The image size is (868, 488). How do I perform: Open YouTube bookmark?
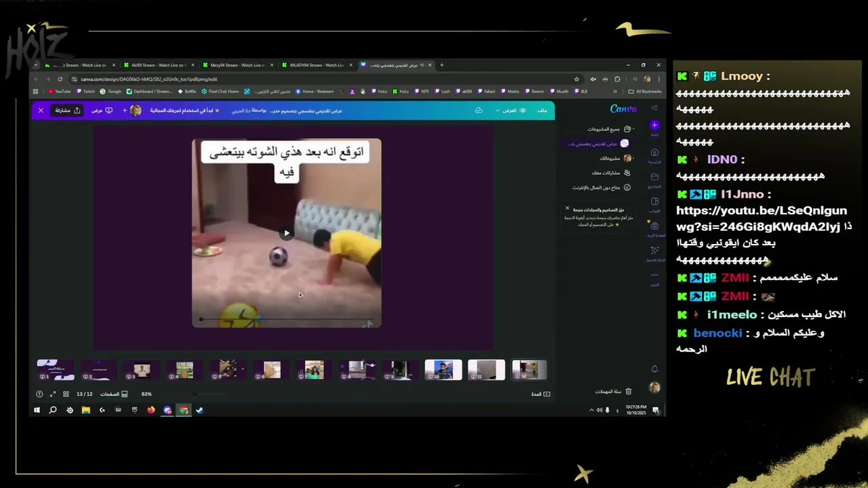(60, 91)
